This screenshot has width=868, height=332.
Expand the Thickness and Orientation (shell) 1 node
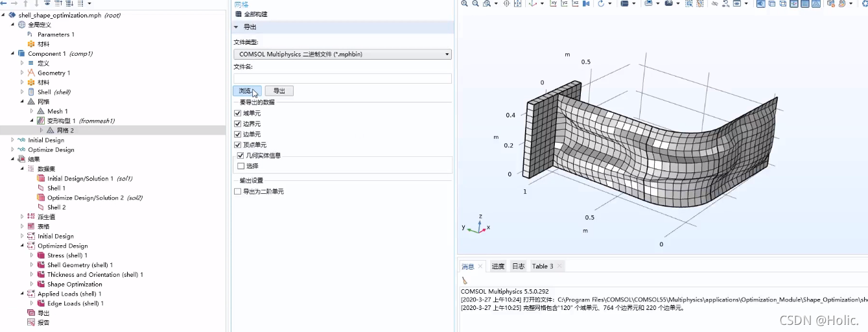click(32, 274)
